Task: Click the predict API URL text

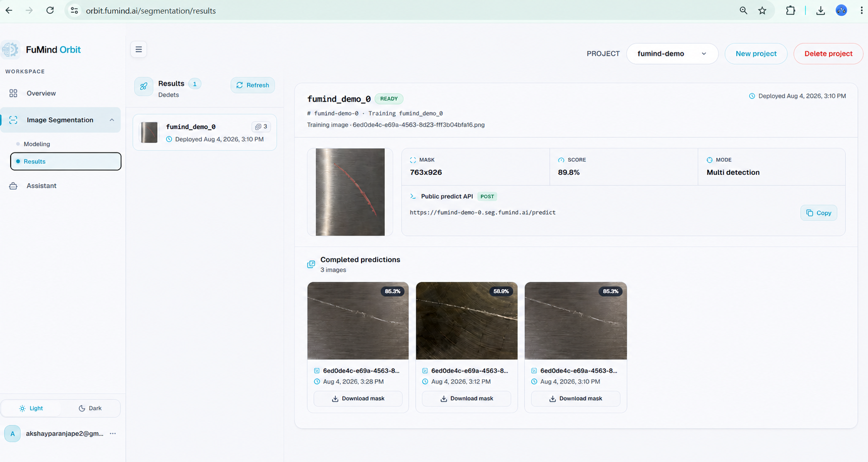Action: [483, 213]
